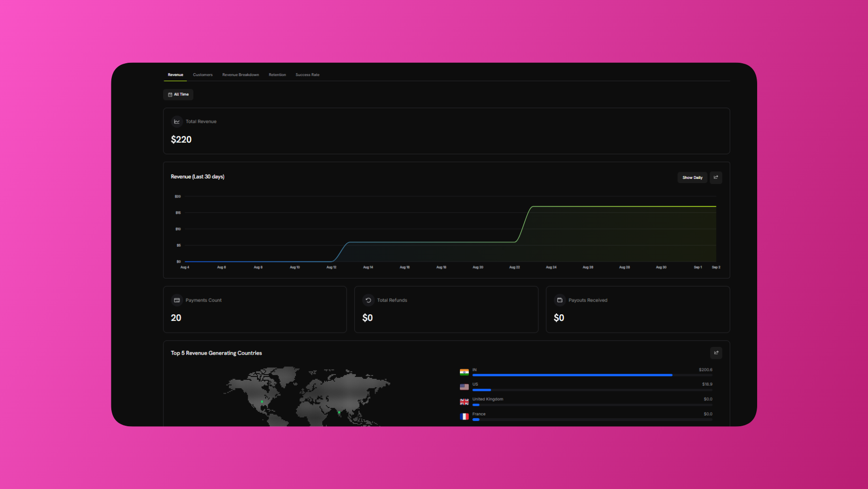Click the Total Refunds circular arrow icon
Image resolution: width=868 pixels, height=489 pixels.
(368, 300)
